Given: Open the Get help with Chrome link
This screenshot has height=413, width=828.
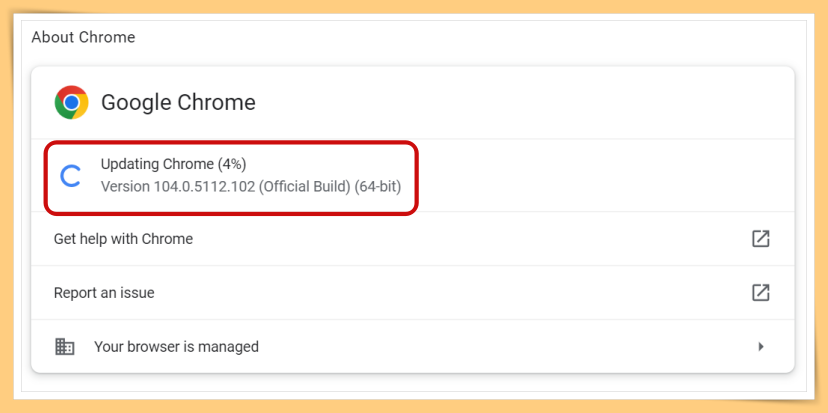Looking at the screenshot, I should tap(123, 239).
